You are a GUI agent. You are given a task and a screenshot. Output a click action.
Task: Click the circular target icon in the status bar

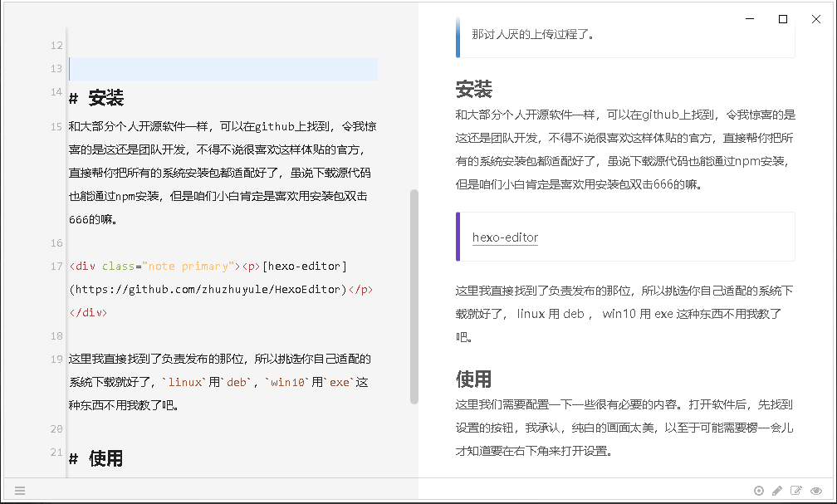tap(759, 491)
